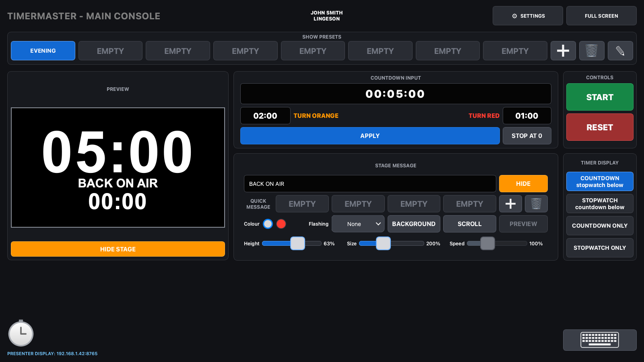Open the Flashing dropdown set to None
This screenshot has height=362, width=644.
coord(358,224)
